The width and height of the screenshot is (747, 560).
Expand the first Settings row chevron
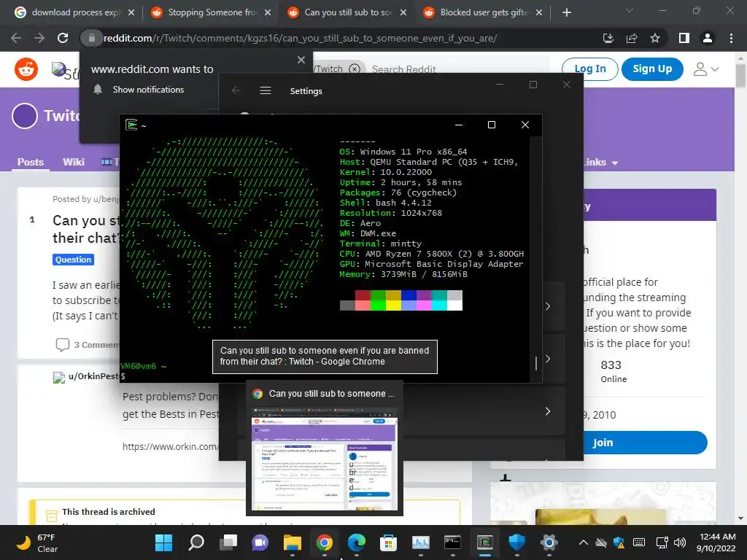[548, 306]
